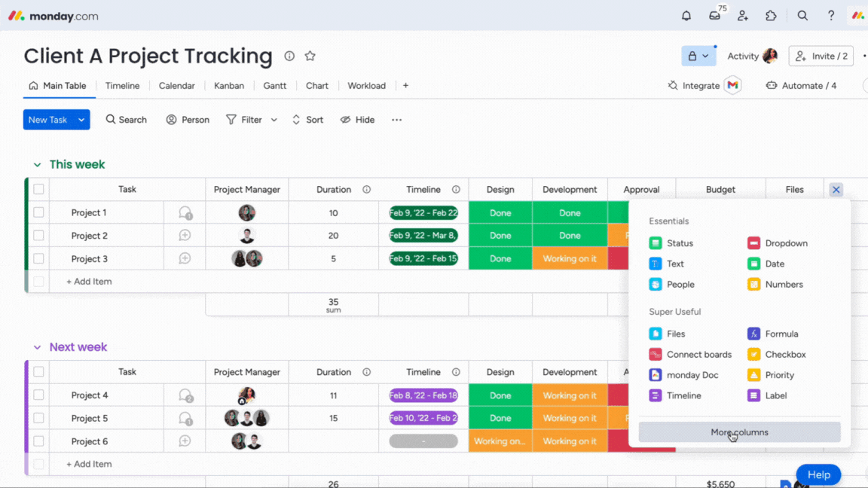This screenshot has width=868, height=488.
Task: Open the inbox icon with 75 badge
Action: pos(714,16)
